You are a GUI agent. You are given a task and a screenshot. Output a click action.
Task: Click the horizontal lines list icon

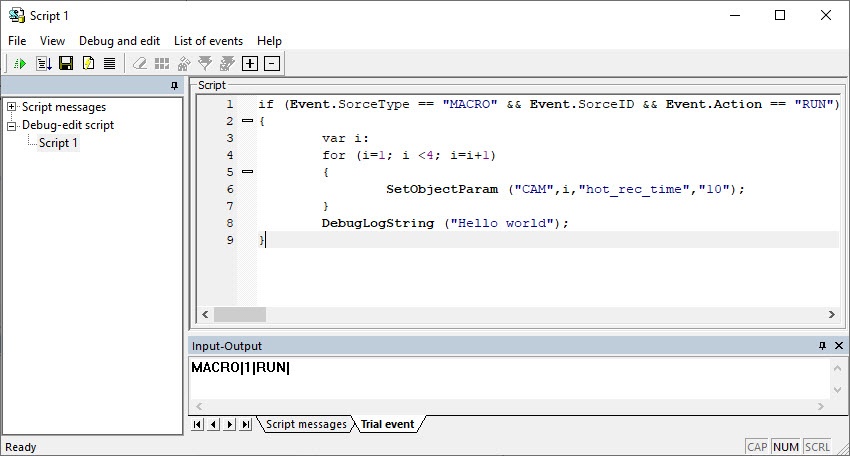(x=110, y=64)
